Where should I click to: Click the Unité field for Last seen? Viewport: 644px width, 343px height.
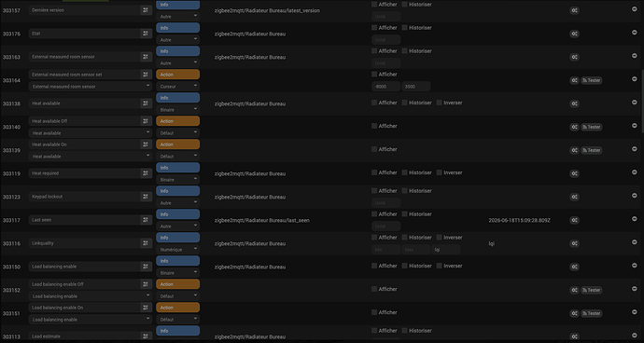[x=385, y=226]
